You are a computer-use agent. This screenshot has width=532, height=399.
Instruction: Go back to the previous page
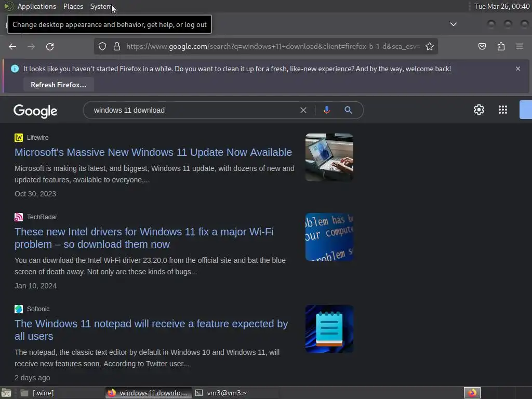12,46
